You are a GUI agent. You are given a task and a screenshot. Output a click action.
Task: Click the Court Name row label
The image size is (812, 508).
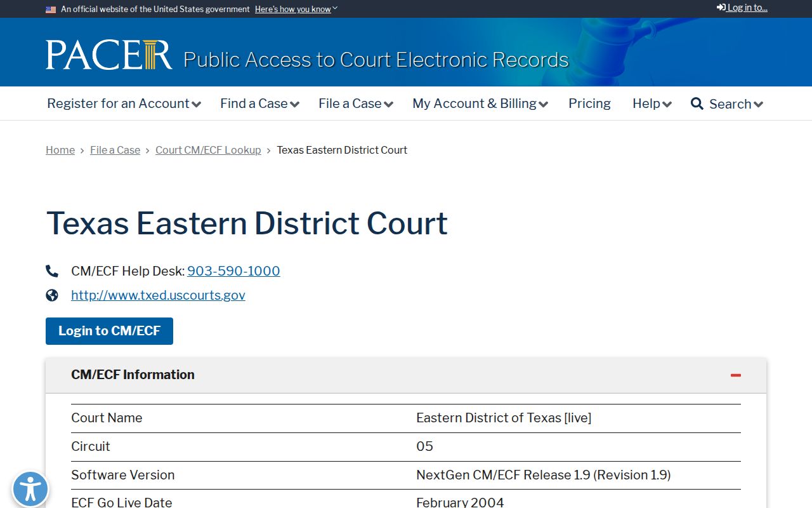pyautogui.click(x=107, y=418)
